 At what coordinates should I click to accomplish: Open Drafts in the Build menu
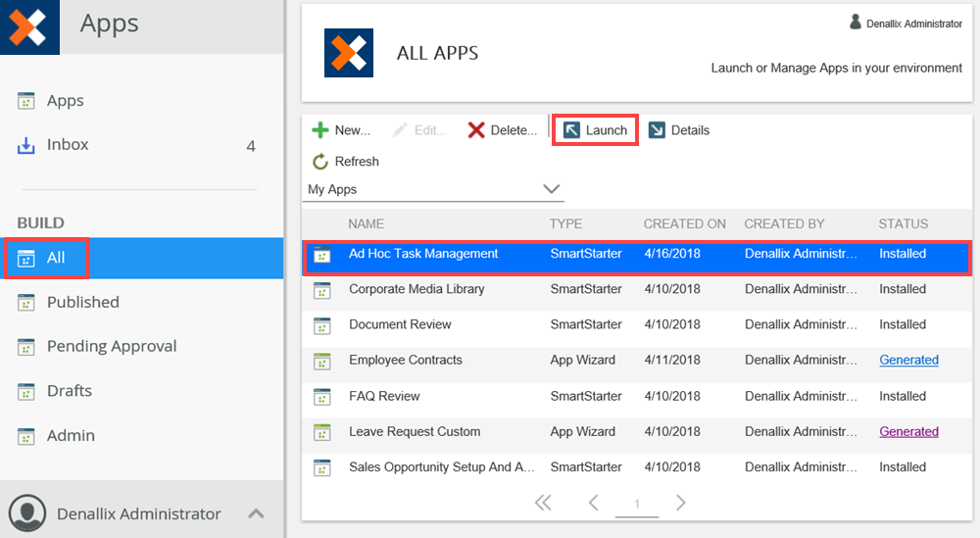(69, 390)
